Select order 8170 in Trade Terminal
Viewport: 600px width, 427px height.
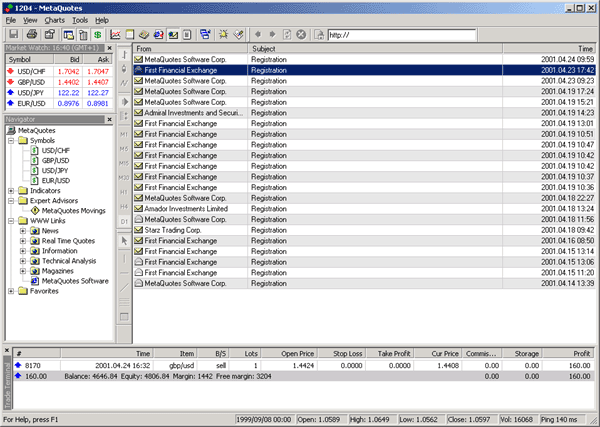[x=303, y=365]
